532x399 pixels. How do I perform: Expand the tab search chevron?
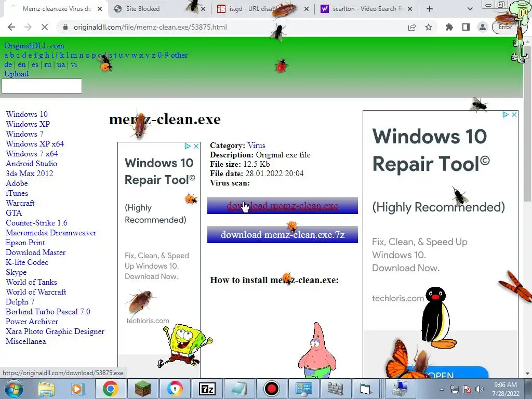(470, 9)
